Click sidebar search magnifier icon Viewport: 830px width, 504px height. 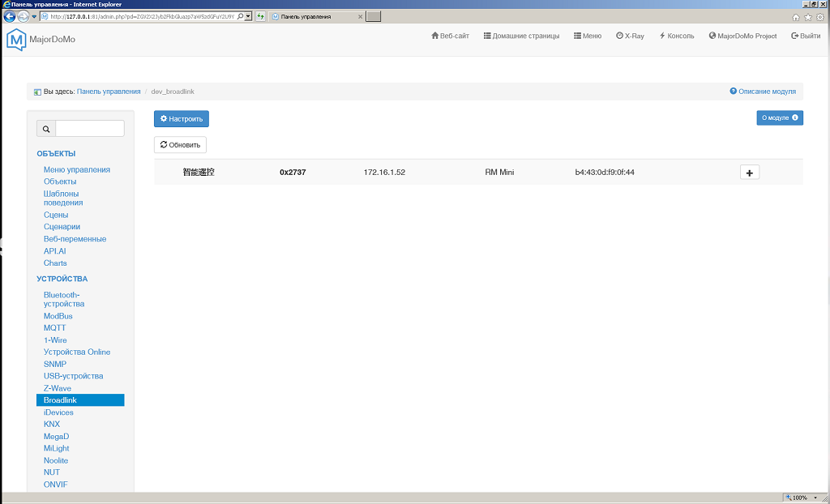(x=46, y=129)
